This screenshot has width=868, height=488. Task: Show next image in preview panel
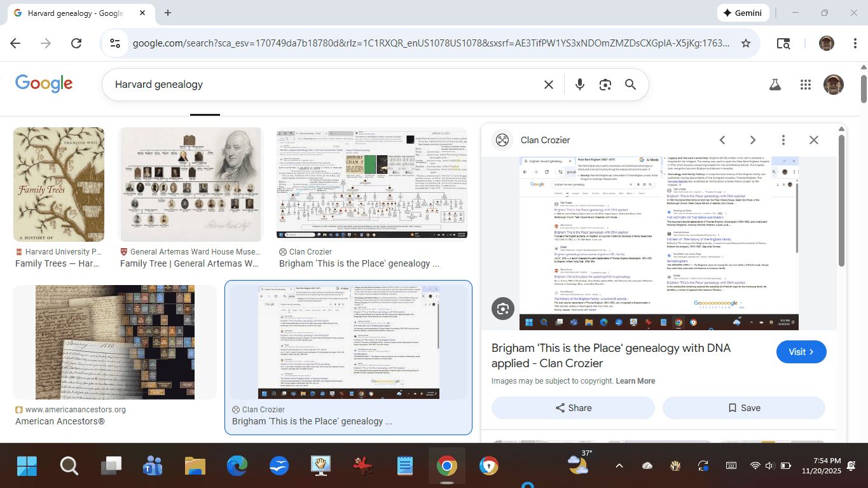click(x=752, y=140)
